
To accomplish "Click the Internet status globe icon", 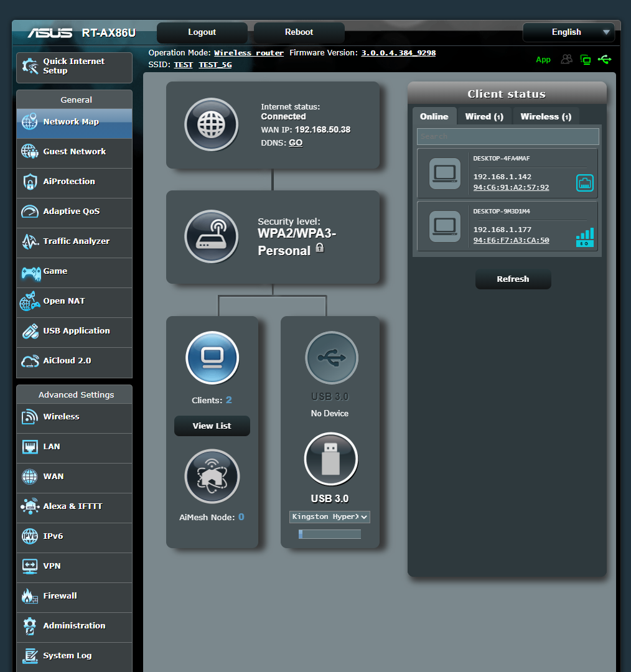I will tap(212, 124).
